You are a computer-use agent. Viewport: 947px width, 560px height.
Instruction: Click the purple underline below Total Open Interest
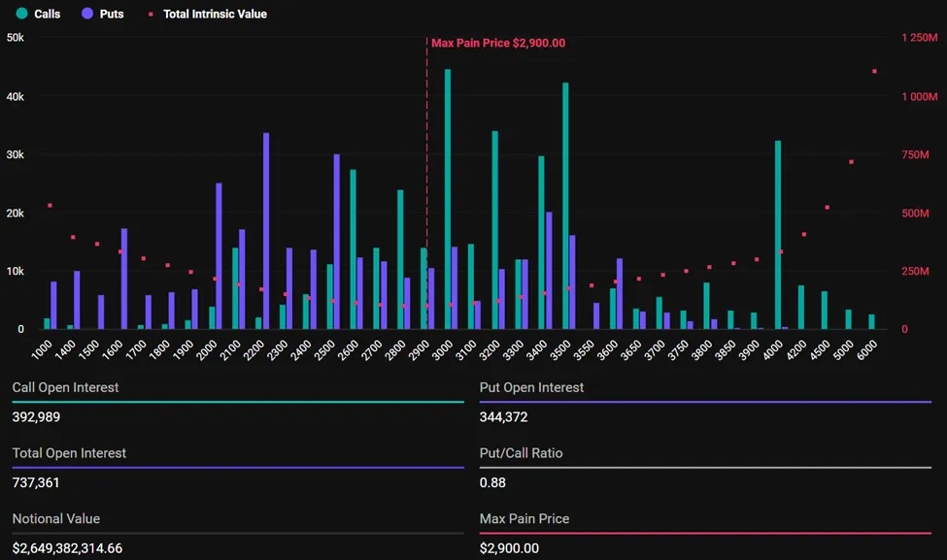tap(237, 466)
